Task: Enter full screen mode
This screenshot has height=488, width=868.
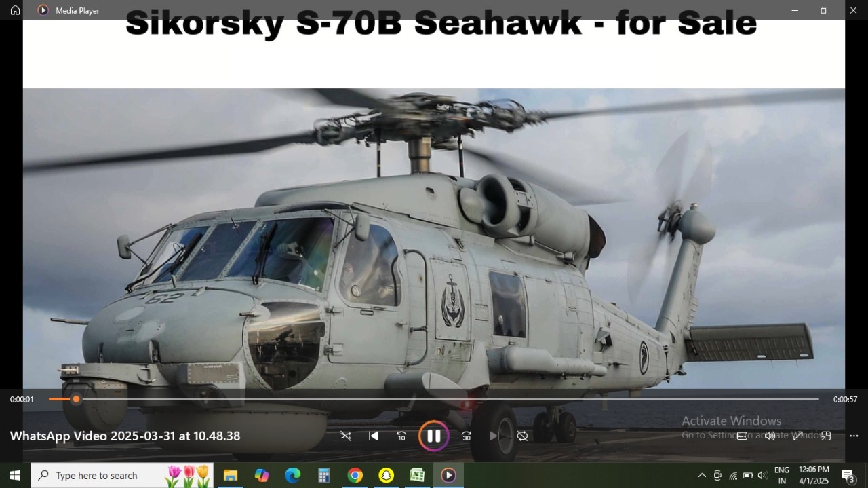Action: point(798,436)
